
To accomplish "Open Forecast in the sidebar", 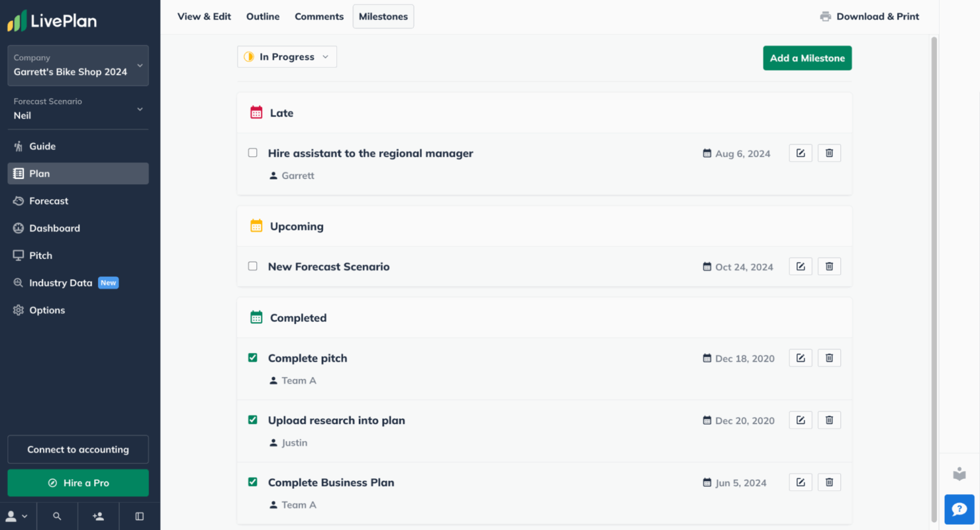I will [x=78, y=201].
